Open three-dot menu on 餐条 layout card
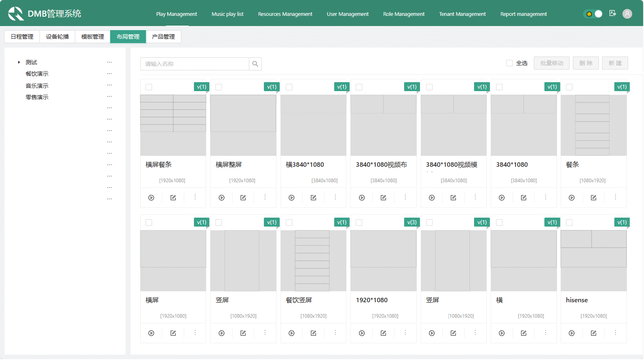Screen dimensions: 644x360 click(x=616, y=197)
